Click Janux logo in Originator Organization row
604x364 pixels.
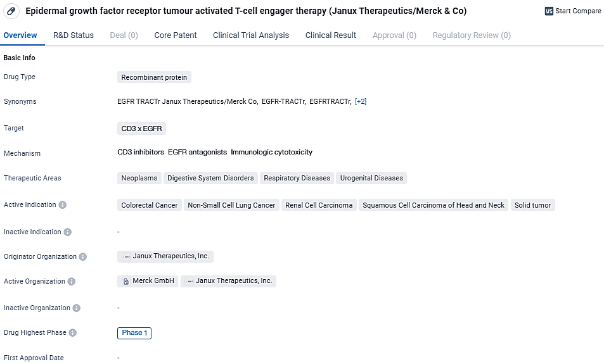coord(126,256)
